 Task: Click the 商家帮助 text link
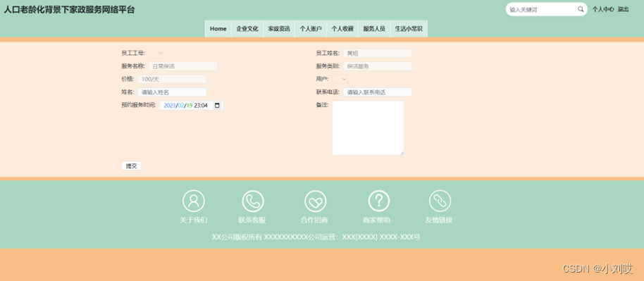[377, 220]
